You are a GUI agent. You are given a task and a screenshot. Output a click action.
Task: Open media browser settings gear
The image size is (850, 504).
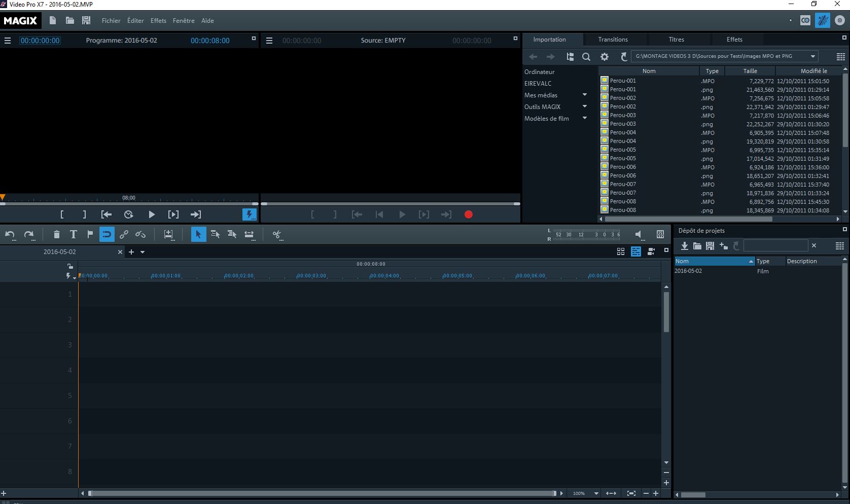605,57
